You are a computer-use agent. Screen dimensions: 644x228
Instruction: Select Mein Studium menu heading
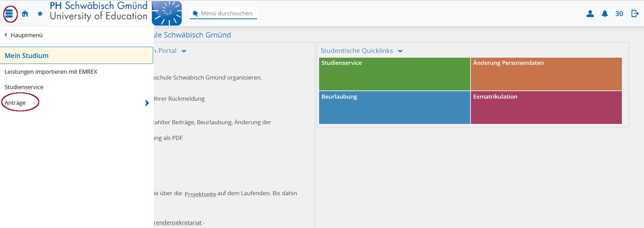coord(27,55)
